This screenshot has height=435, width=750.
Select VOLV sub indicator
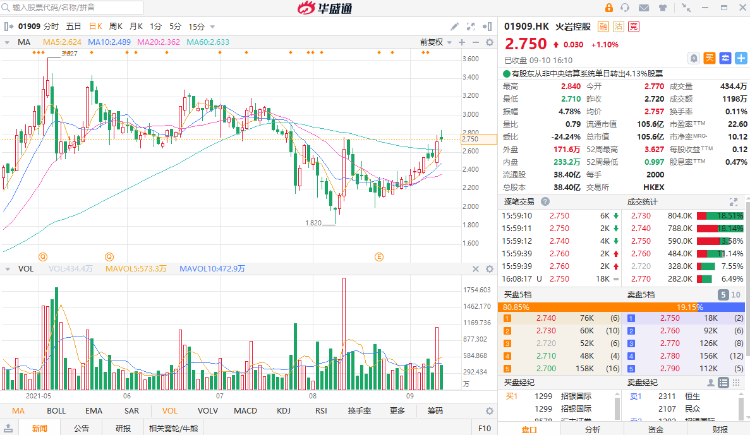208,411
